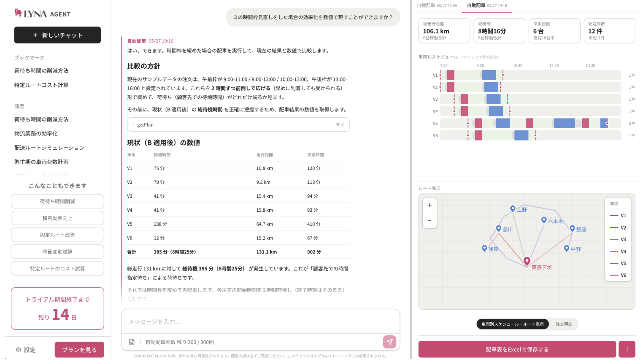Click the send message paper-plane icon
The height and width of the screenshot is (364, 643).
[x=389, y=342]
